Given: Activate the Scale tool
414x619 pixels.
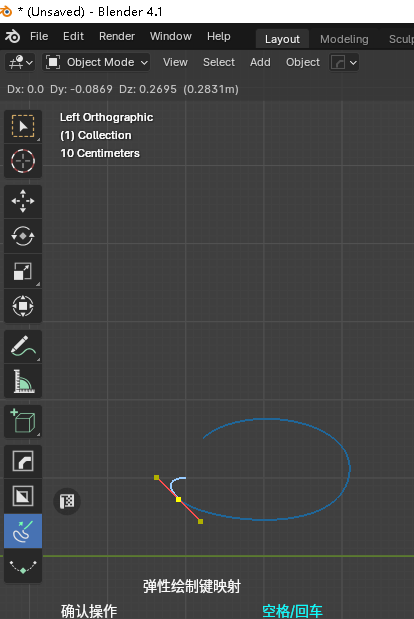Looking at the screenshot, I should coord(23,271).
